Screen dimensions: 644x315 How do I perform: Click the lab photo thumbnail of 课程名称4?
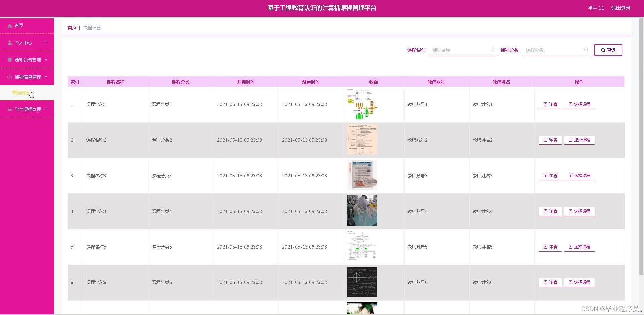point(362,211)
